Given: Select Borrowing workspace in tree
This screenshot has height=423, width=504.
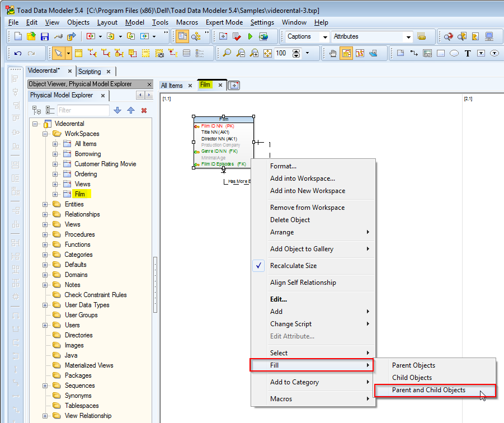Looking at the screenshot, I should tap(88, 154).
